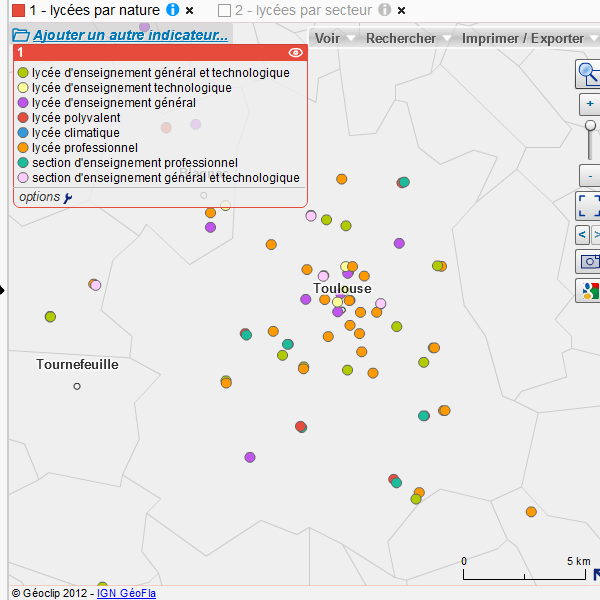
Task: Remove the lycées par nature indicator
Action: click(x=189, y=10)
